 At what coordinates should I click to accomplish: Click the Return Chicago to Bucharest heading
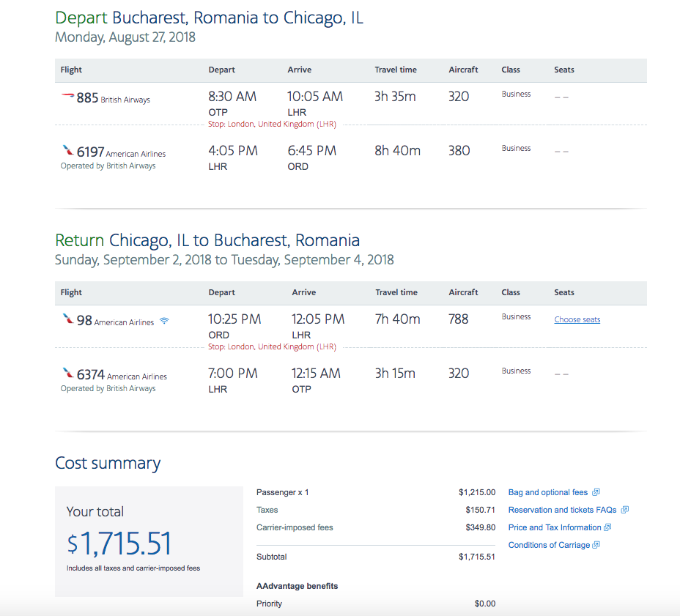[x=207, y=240]
